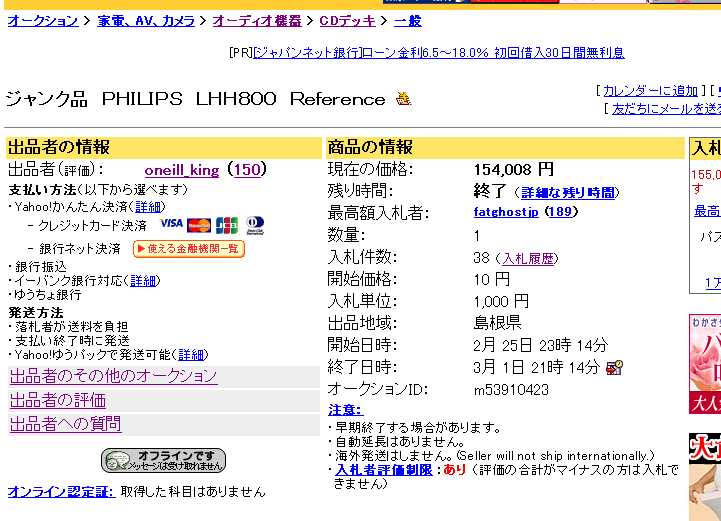Open オンライン認定証 link
The width and height of the screenshot is (721, 521).
click(x=61, y=492)
